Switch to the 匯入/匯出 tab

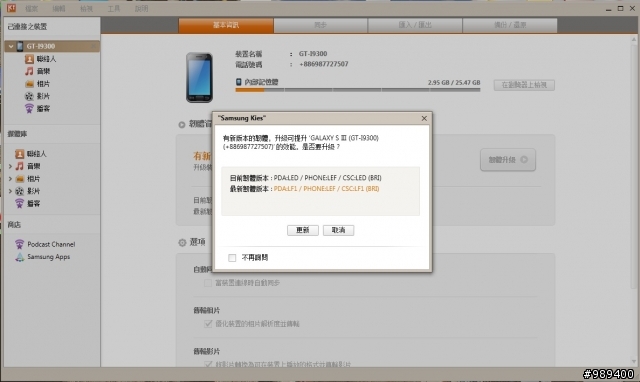tap(415, 25)
